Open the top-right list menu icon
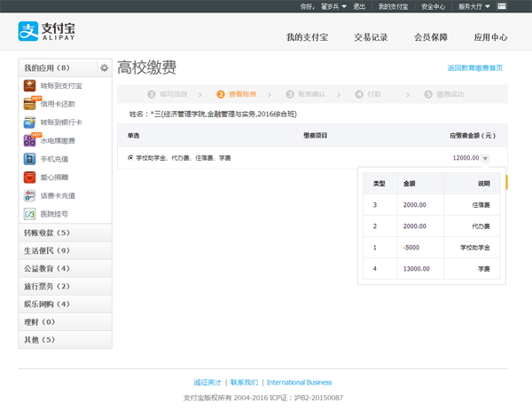532x419 pixels. pos(502,6)
